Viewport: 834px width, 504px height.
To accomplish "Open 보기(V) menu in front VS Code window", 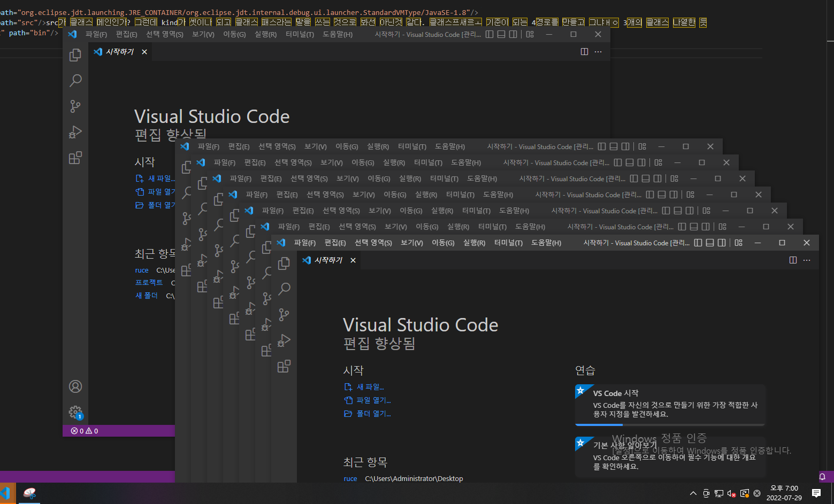I will coord(412,243).
